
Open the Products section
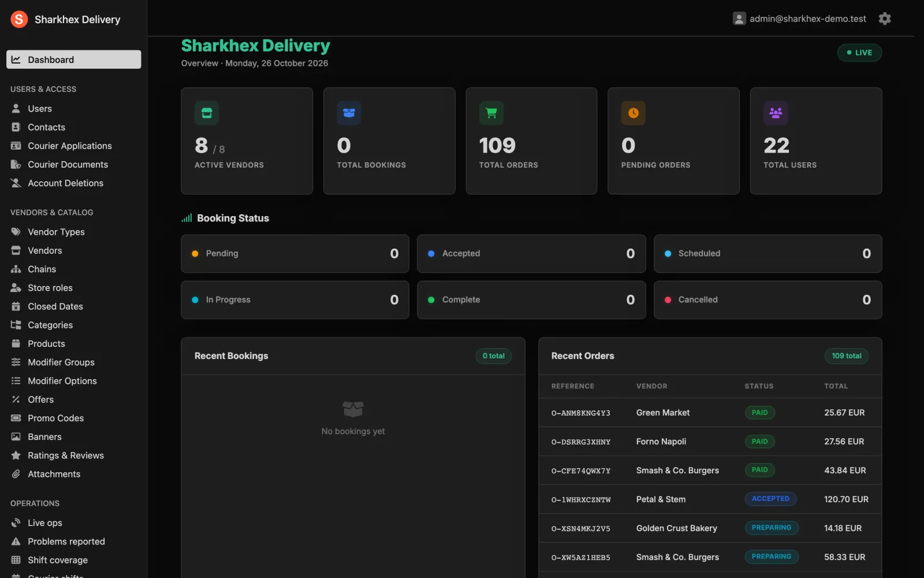(x=46, y=343)
